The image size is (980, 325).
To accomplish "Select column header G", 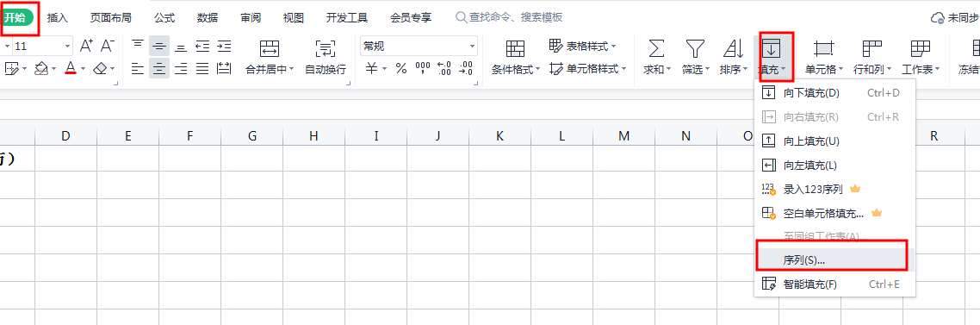I will tap(251, 135).
